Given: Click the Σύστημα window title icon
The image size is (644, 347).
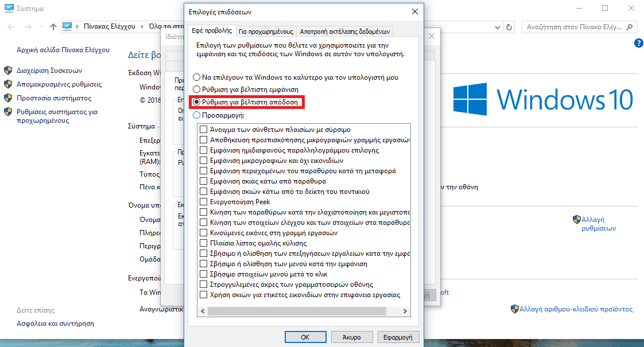Looking at the screenshot, I should [9, 8].
